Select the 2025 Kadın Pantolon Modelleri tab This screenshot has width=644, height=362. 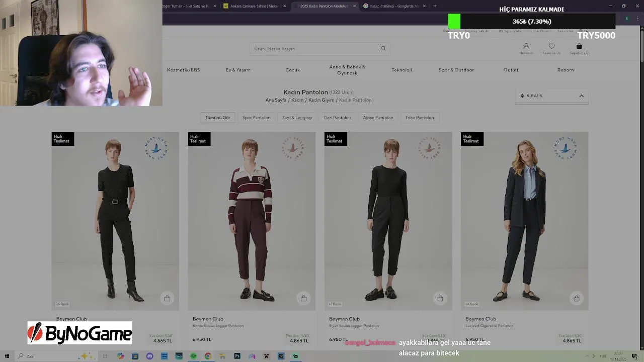click(325, 6)
